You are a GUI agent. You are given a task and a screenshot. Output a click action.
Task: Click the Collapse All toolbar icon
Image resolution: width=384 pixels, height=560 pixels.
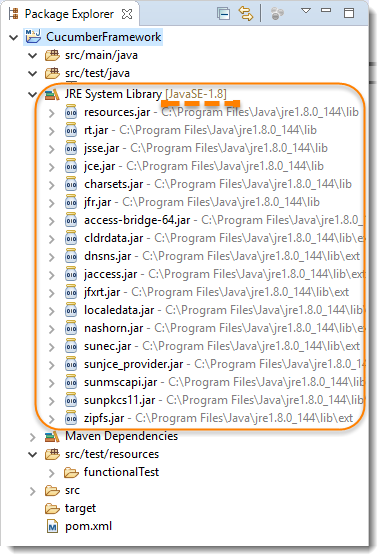click(x=224, y=14)
